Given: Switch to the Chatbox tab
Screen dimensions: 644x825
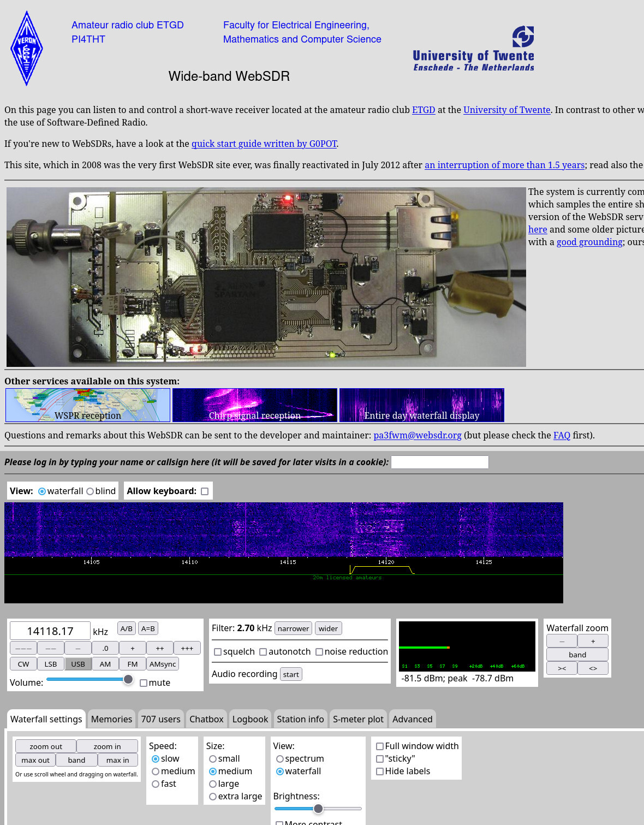Looking at the screenshot, I should (x=206, y=719).
